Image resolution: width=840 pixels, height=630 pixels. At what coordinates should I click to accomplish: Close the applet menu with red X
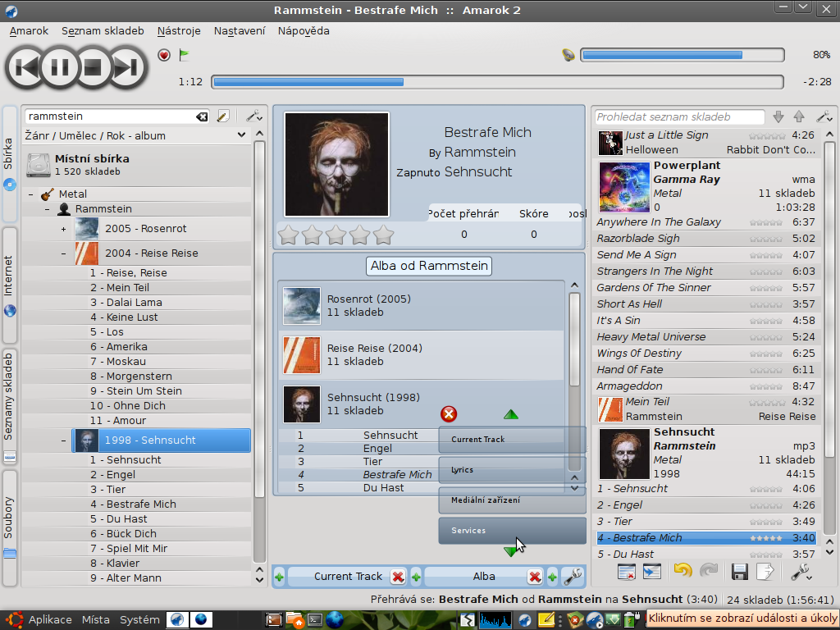point(449,414)
